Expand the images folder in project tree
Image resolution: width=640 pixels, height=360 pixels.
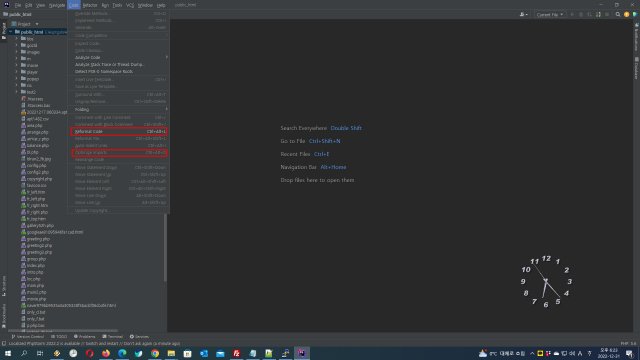coord(17,52)
